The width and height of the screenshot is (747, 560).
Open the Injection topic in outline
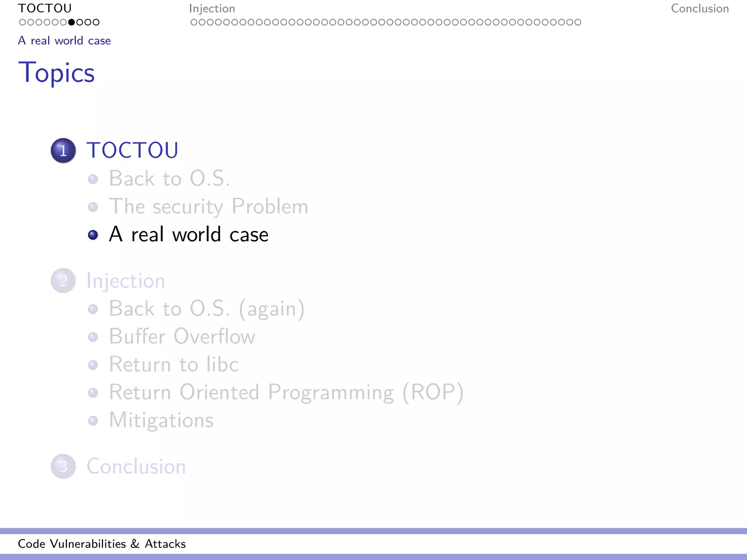[125, 281]
